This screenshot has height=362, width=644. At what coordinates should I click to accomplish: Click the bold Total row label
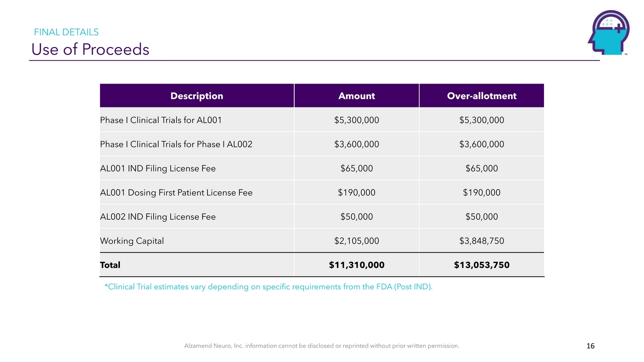[110, 265]
